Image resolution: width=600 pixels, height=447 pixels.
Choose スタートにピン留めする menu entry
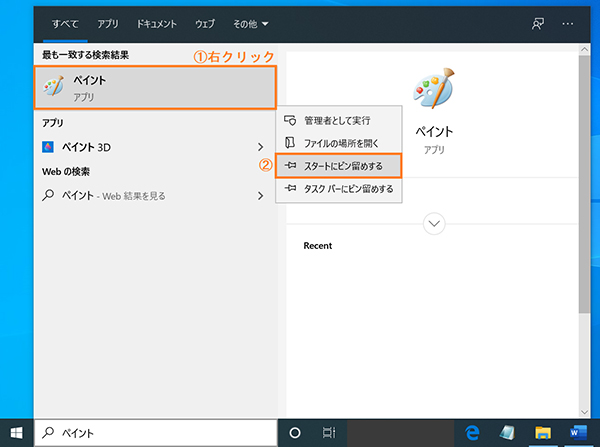339,166
